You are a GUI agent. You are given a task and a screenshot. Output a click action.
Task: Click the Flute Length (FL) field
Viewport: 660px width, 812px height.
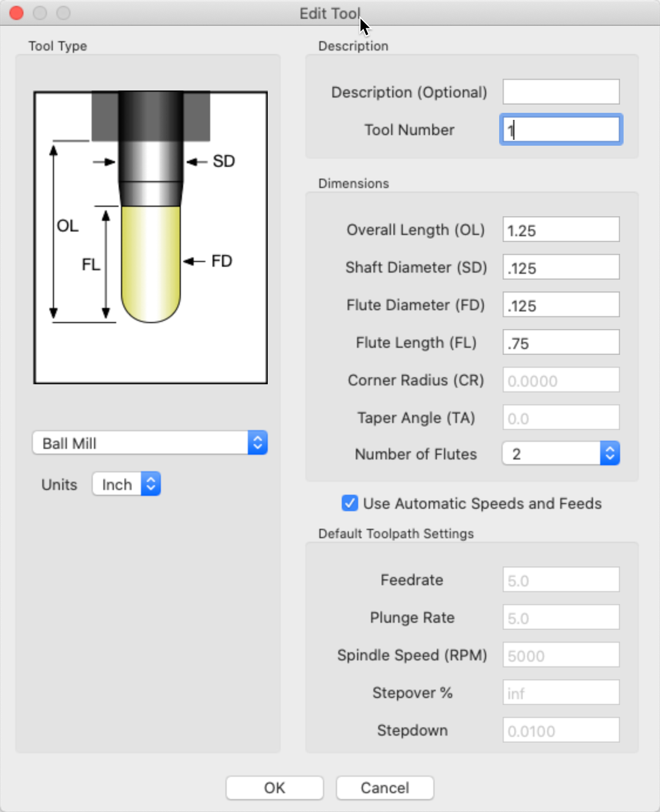pos(561,342)
